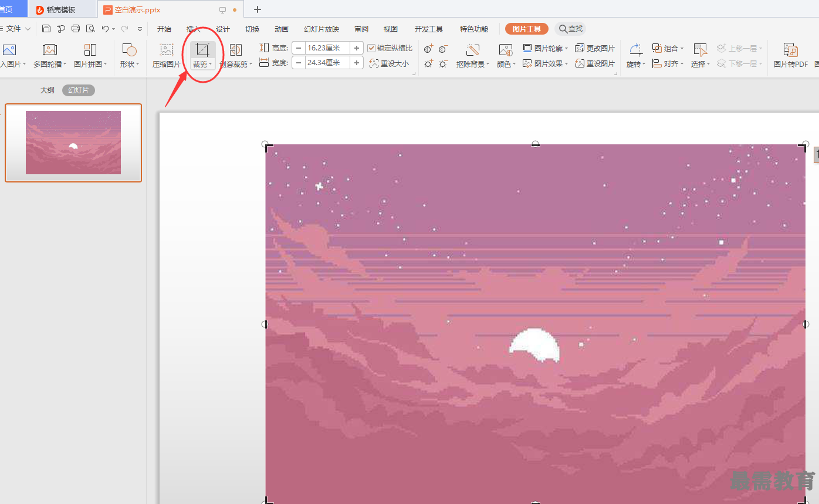This screenshot has width=819, height=504.
Task: Click Reset Picture (重设图片)
Action: [x=595, y=63]
